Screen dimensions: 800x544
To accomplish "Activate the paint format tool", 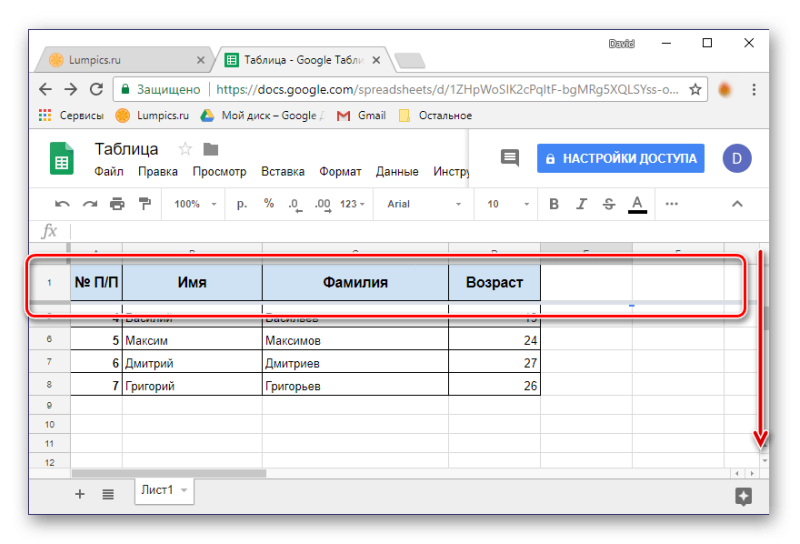I will coord(145,204).
